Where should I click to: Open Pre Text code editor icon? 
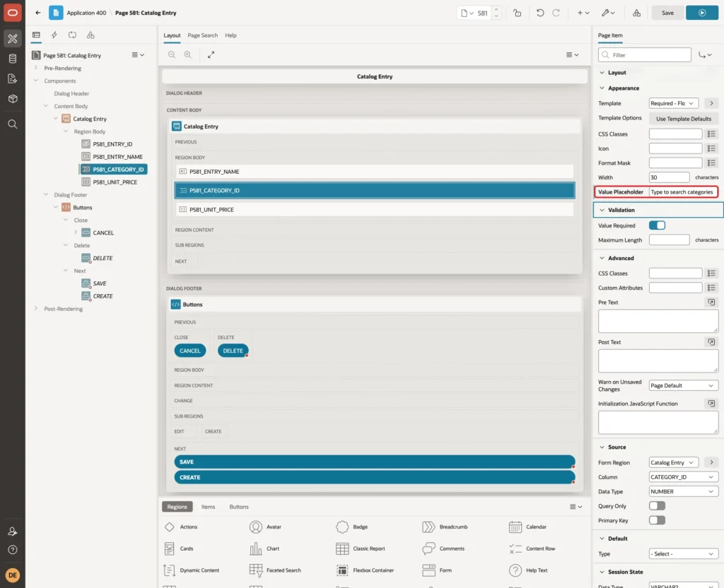pos(711,302)
